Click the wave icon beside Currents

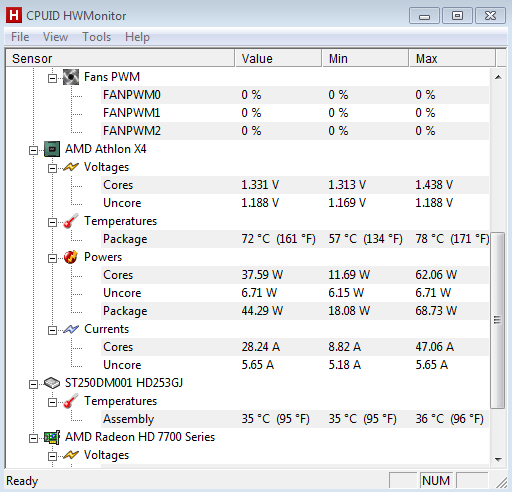tap(71, 329)
